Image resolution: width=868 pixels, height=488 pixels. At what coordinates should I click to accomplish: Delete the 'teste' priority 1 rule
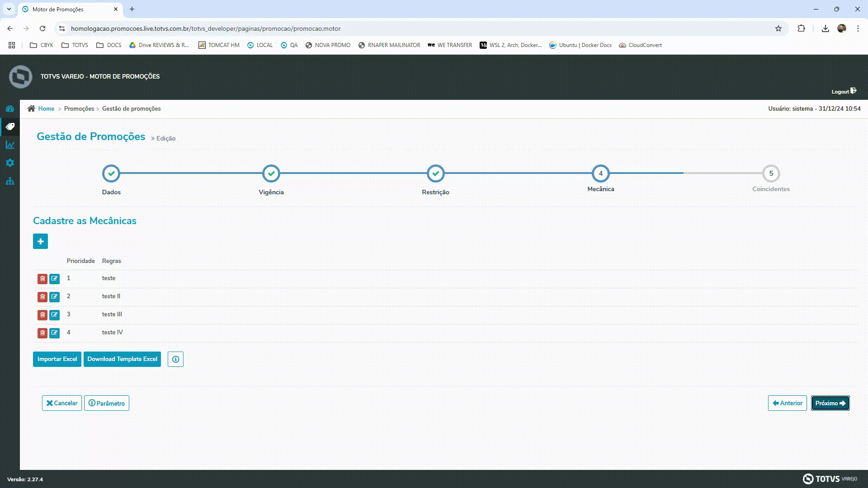[42, 279]
